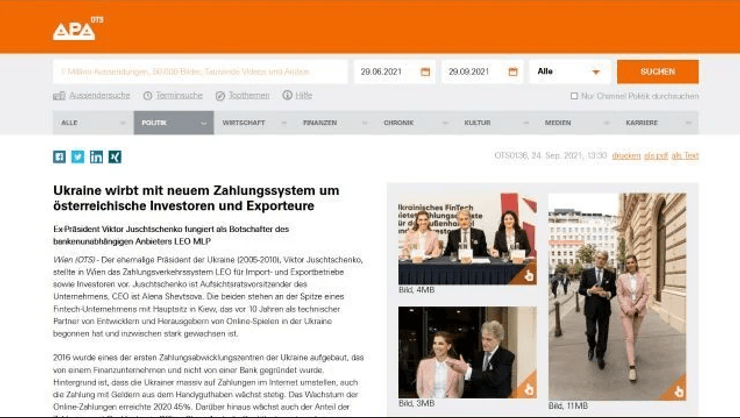
Task: Share article on Facebook
Action: [x=59, y=156]
